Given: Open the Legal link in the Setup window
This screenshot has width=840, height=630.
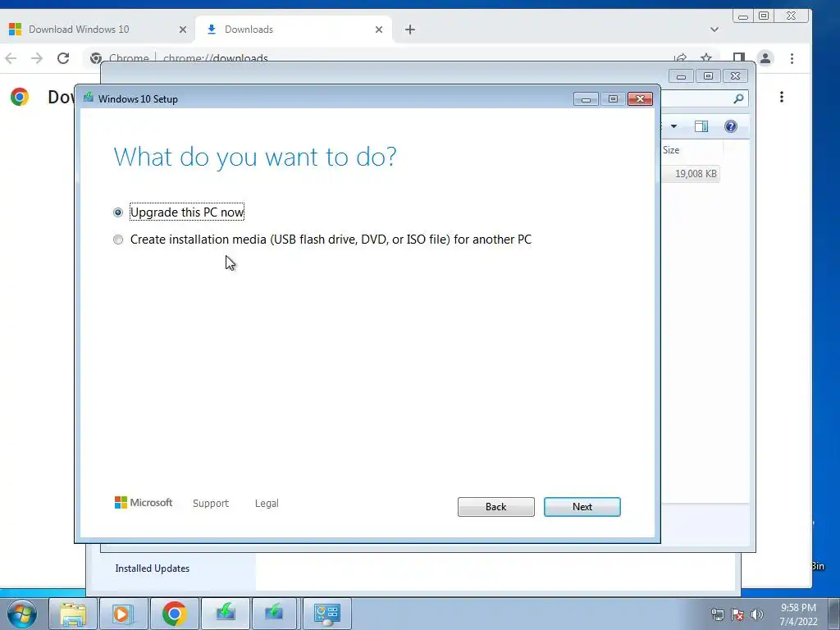Looking at the screenshot, I should (x=267, y=503).
